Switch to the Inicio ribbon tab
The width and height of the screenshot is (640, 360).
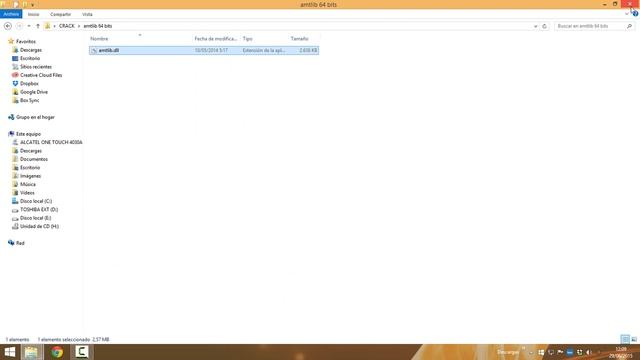(33, 14)
